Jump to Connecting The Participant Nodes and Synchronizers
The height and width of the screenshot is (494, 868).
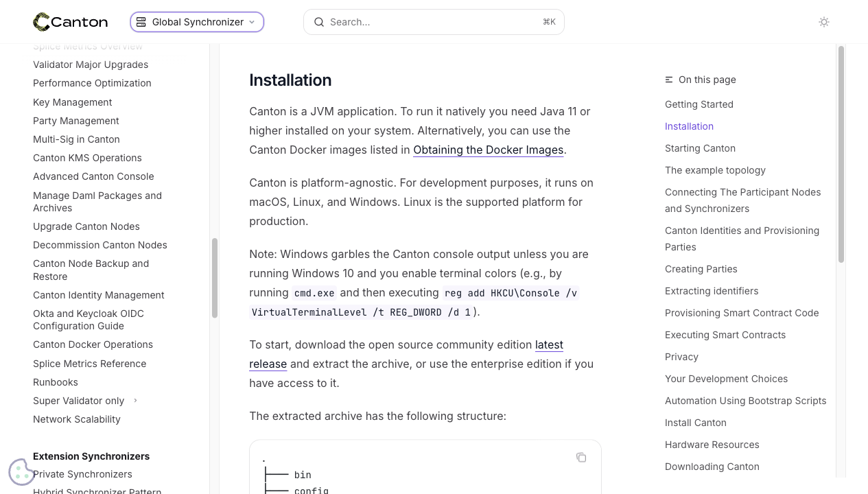(x=743, y=200)
